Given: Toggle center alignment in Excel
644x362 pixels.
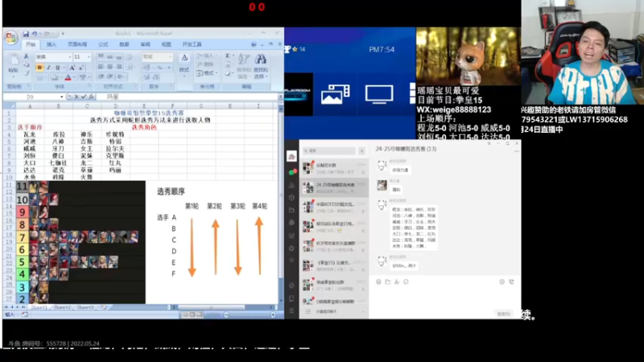Looking at the screenshot, I should [x=109, y=67].
